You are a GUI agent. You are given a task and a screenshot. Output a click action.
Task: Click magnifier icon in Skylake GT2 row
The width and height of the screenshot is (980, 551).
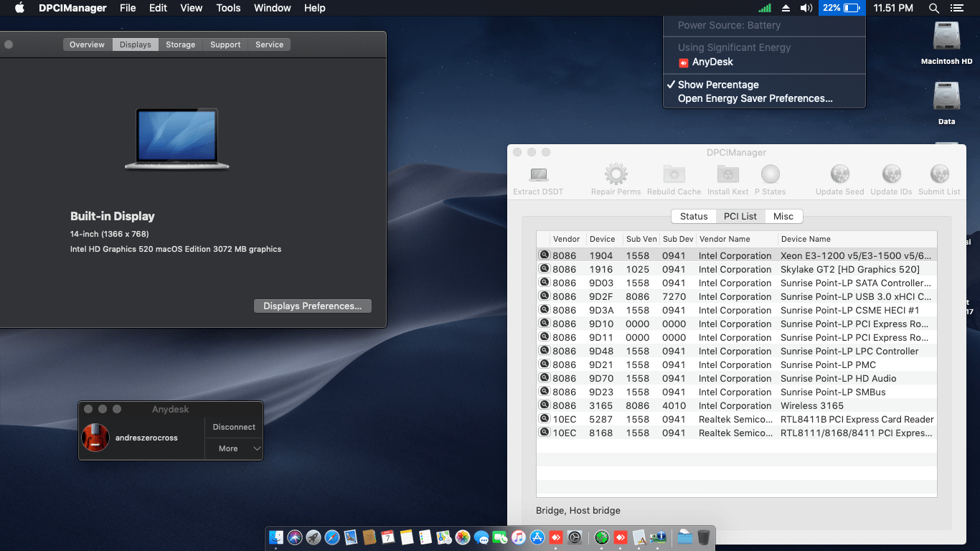545,269
